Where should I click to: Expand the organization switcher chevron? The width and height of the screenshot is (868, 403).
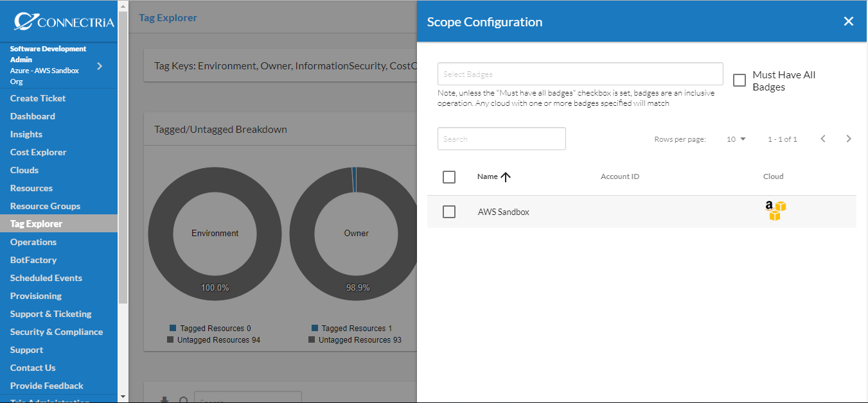pos(100,65)
